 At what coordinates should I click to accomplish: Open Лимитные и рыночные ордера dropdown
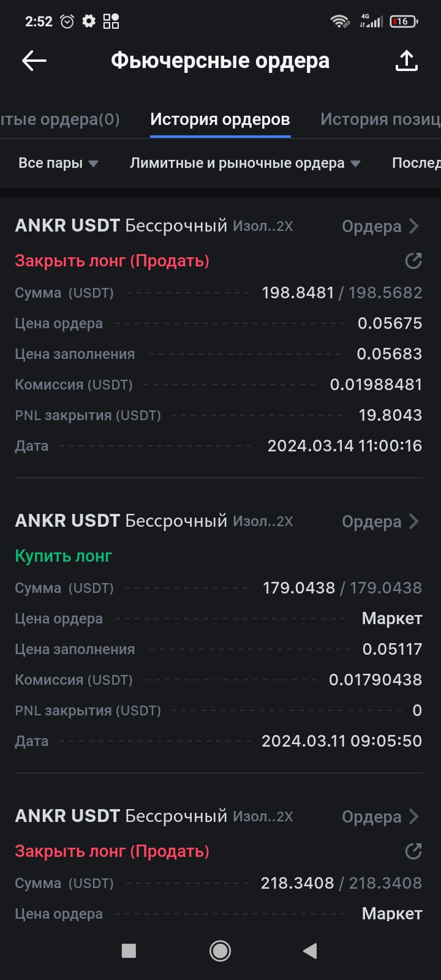pos(245,163)
